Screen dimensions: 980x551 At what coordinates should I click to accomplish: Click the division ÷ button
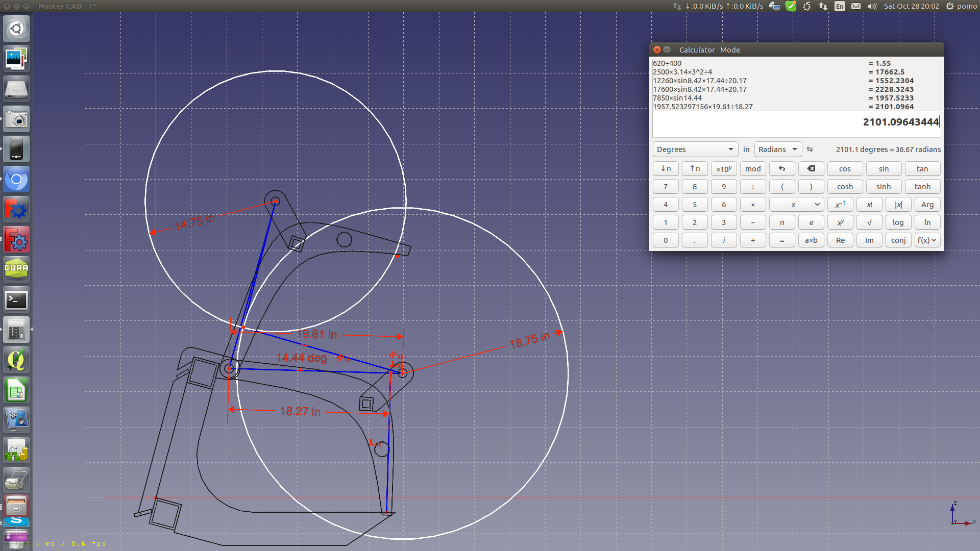(753, 187)
